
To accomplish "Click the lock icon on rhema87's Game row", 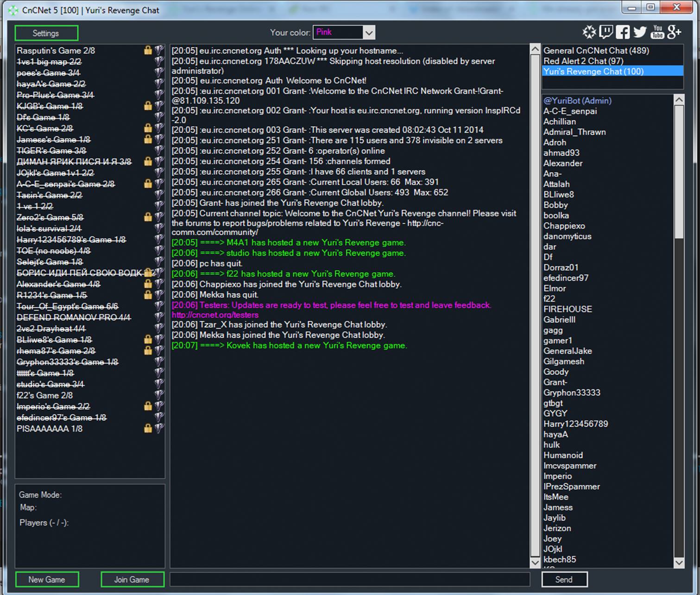I will point(148,350).
